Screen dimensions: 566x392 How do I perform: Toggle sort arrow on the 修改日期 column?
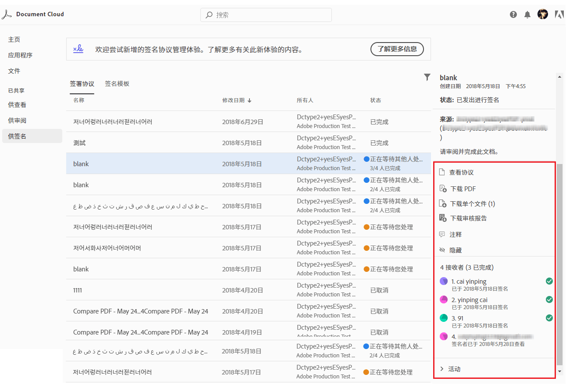tap(249, 100)
